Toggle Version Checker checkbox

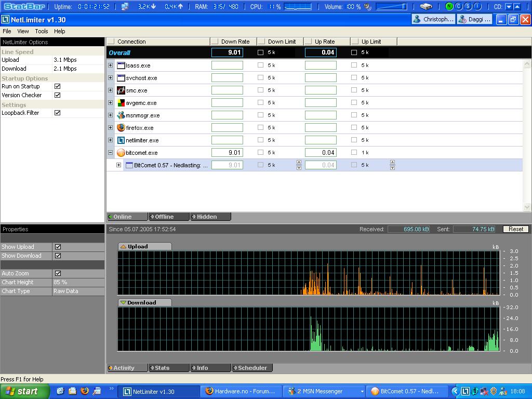point(58,95)
